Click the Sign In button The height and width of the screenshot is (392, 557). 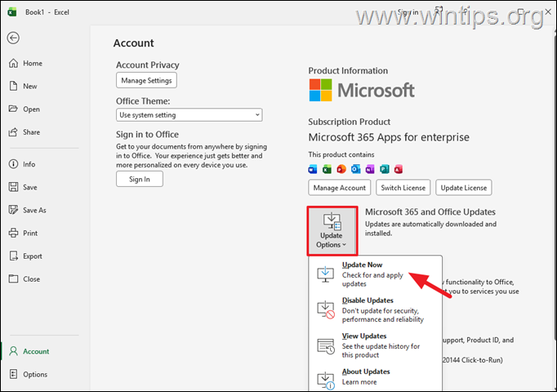pos(140,179)
